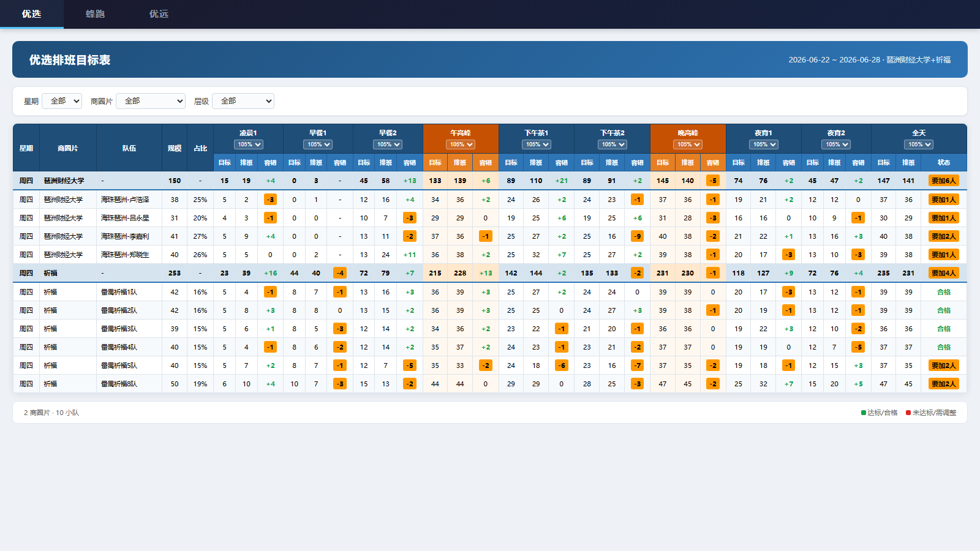Click the 队伍 column header
980x551 pixels.
[129, 148]
